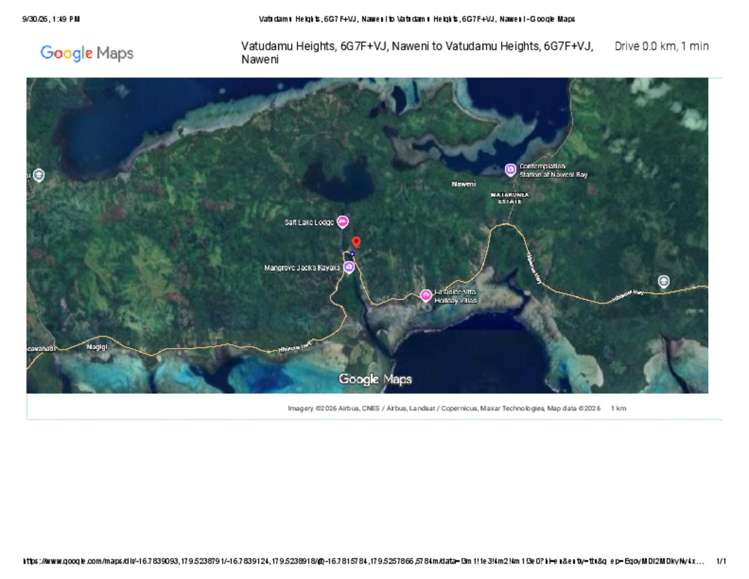Select Contemplation Station at Naweni Bay pin
This screenshot has height=579, width=749.
point(511,169)
